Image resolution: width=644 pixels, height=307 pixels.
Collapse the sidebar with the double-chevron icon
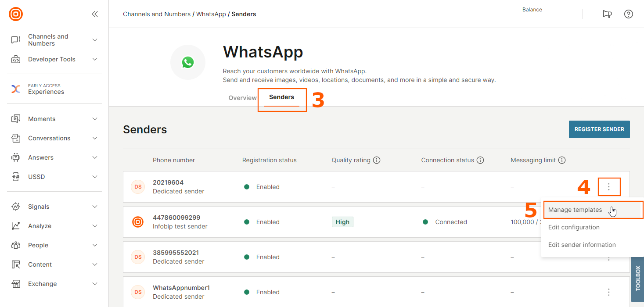95,14
